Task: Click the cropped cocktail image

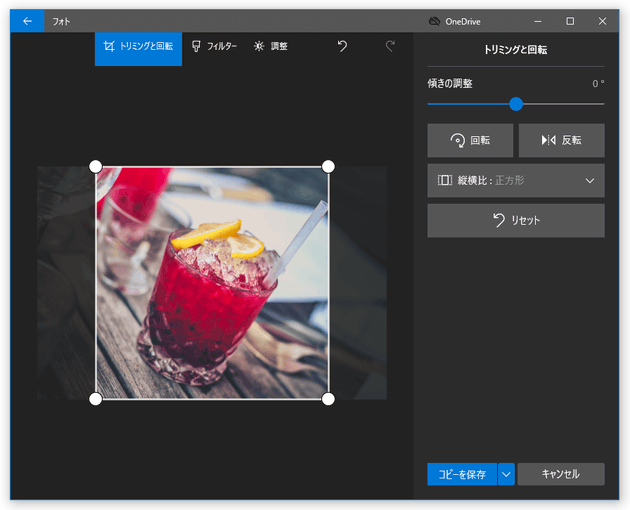Action: pyautogui.click(x=212, y=283)
